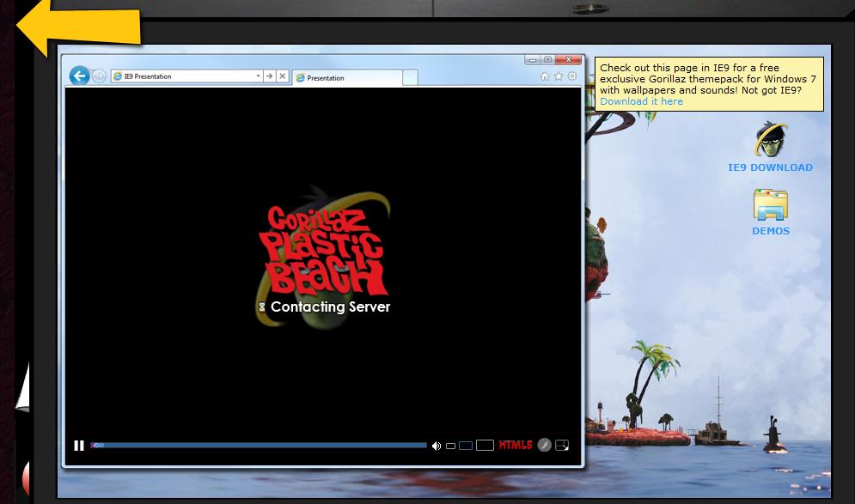Select the small video size icon

(x=450, y=446)
